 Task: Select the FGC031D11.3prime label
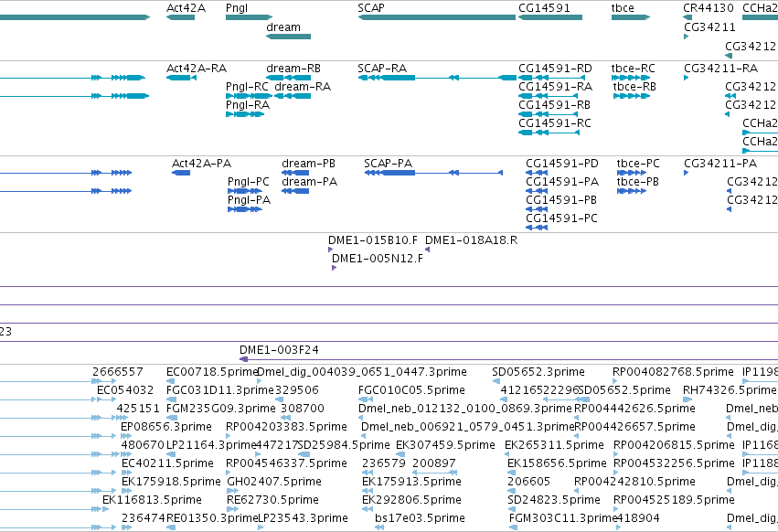point(219,390)
